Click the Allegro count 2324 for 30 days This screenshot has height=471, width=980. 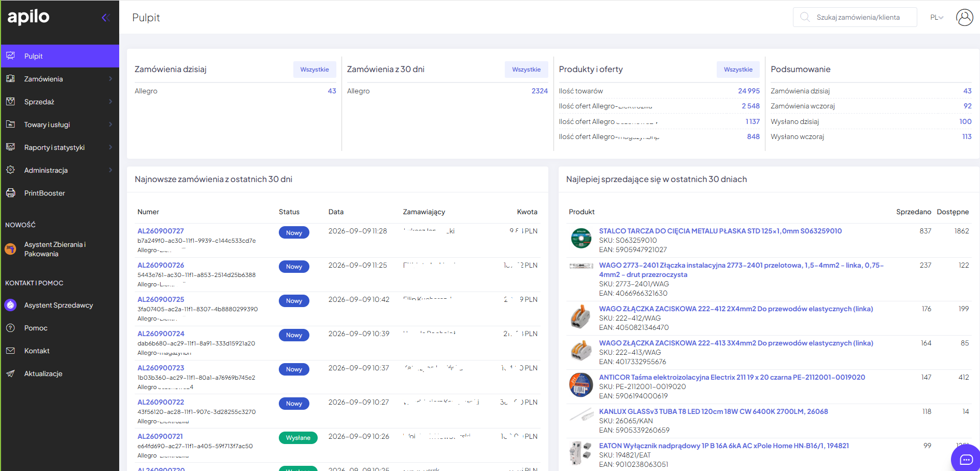coord(539,91)
